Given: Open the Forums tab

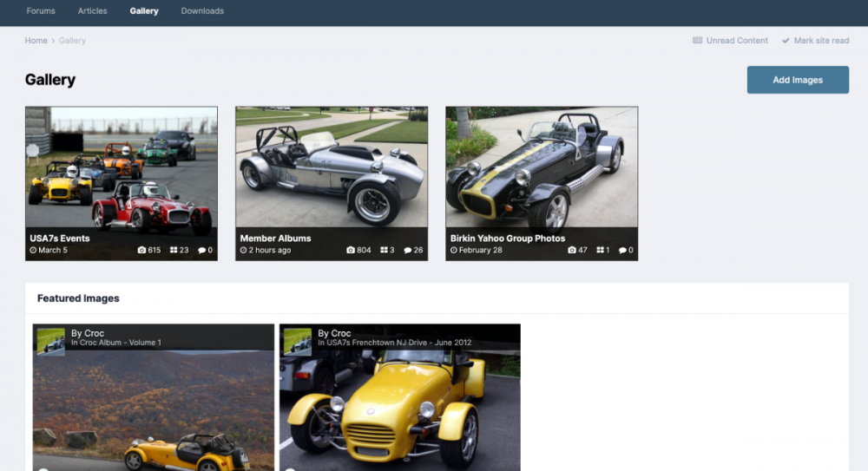Looking at the screenshot, I should coord(41,11).
